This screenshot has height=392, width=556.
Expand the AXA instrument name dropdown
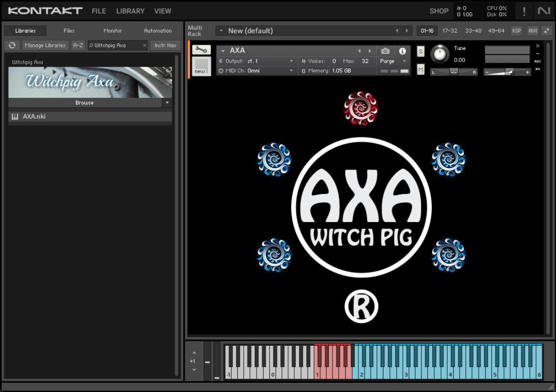coord(223,51)
